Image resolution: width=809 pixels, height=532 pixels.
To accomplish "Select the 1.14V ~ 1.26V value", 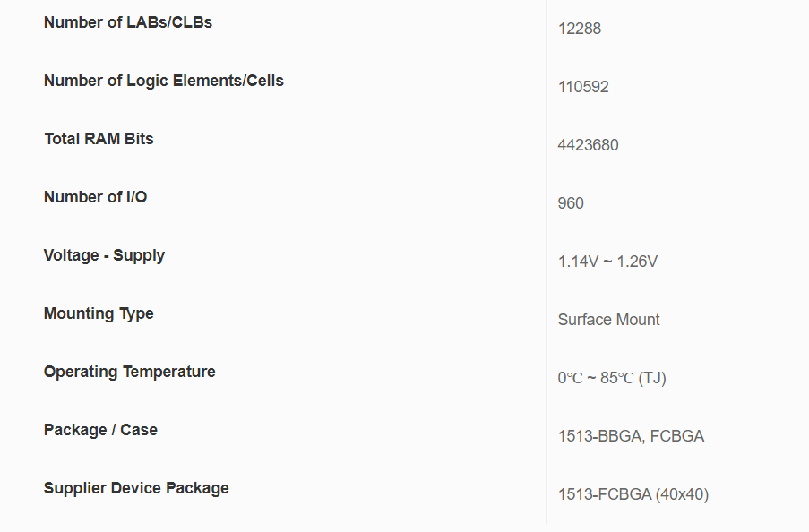I will click(607, 262).
